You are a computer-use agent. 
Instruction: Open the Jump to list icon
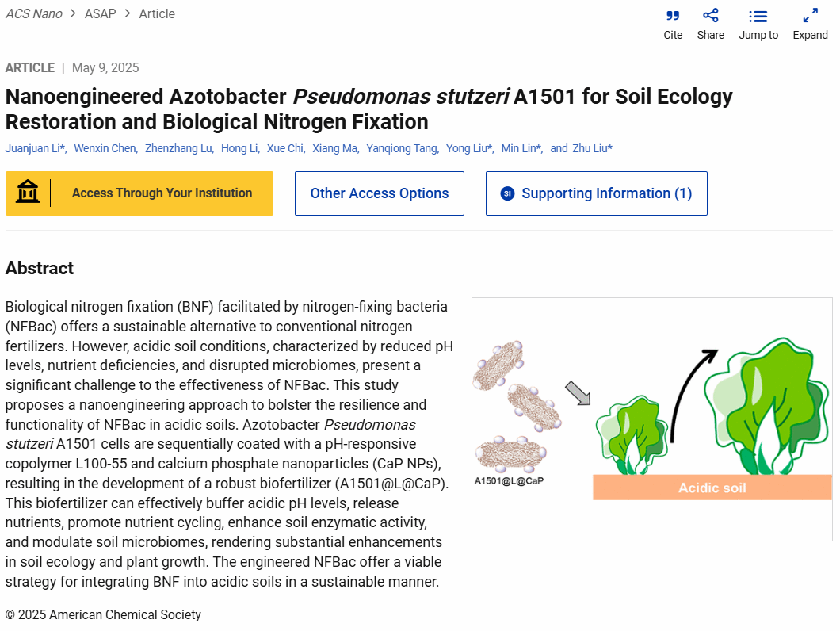(x=758, y=16)
